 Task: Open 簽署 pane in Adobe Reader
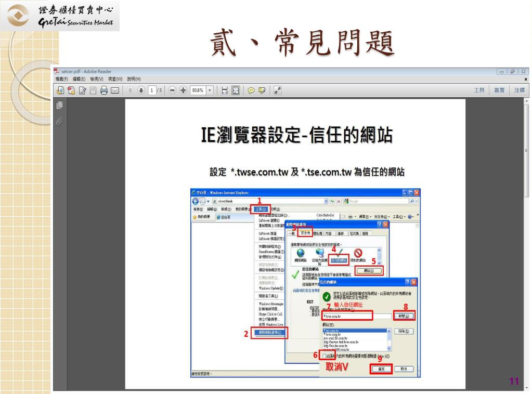pos(499,90)
